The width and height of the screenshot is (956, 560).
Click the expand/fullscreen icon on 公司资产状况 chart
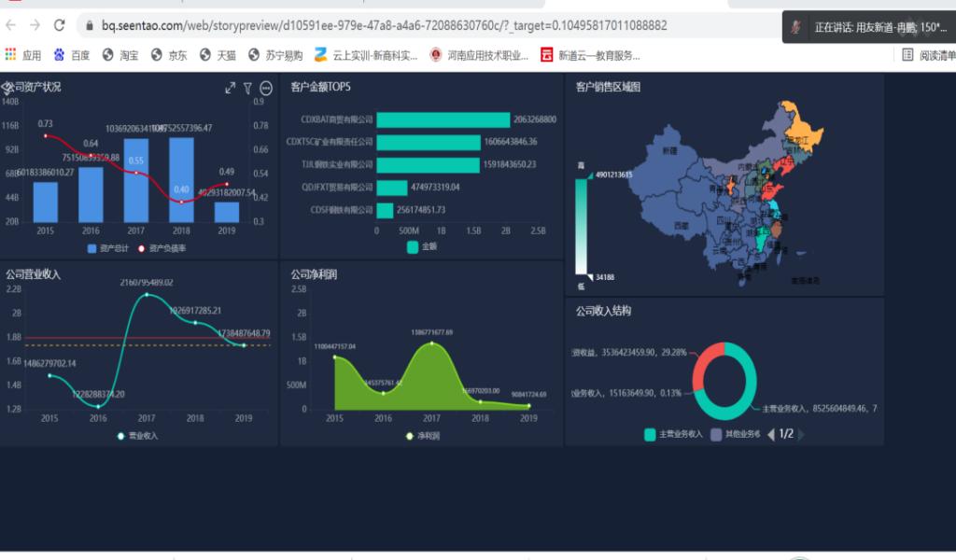tap(230, 88)
